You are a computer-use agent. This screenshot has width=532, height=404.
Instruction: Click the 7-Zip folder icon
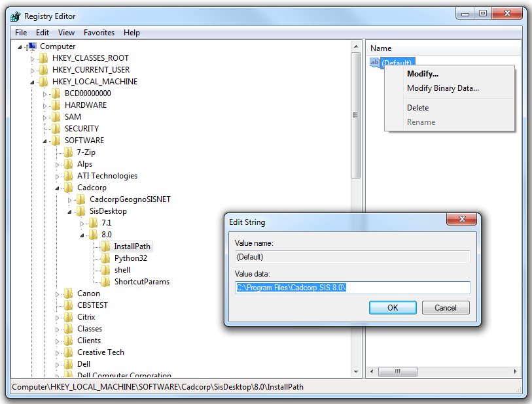pyautogui.click(x=69, y=152)
